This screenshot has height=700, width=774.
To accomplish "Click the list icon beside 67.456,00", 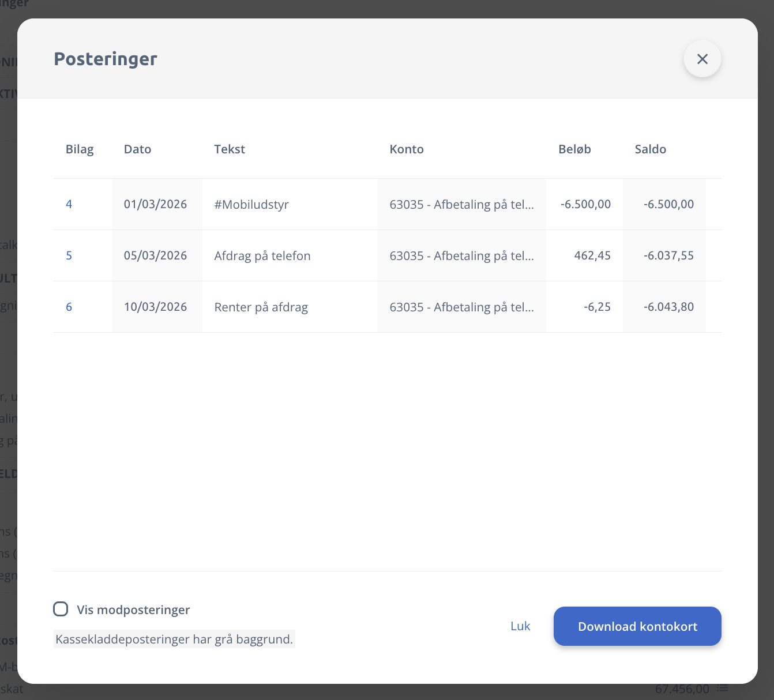I will tap(723, 688).
